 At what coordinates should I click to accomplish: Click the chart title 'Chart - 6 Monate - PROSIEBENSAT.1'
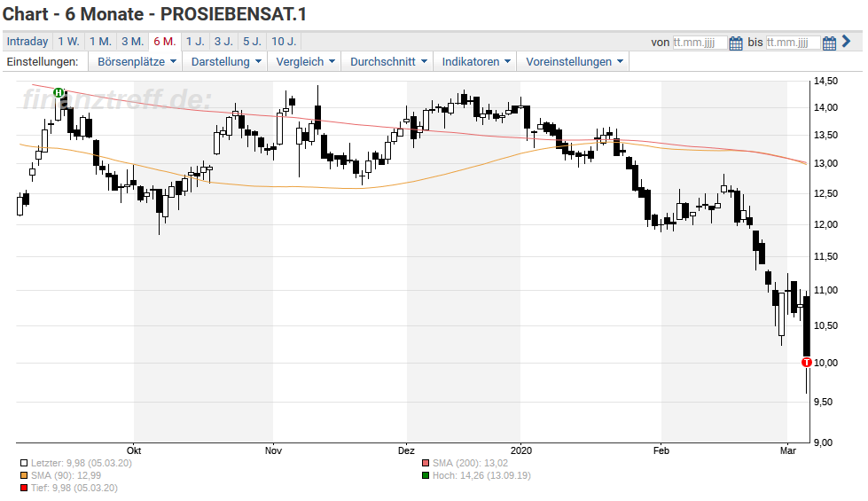click(154, 14)
